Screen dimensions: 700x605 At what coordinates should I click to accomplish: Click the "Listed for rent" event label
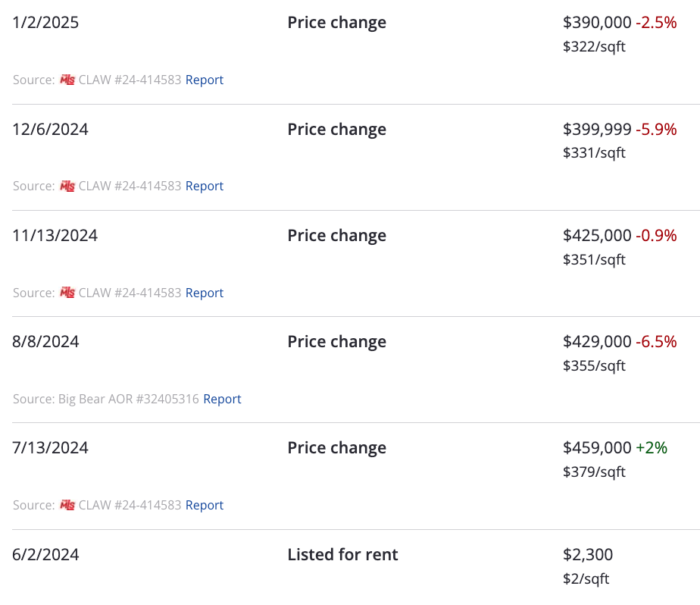(342, 555)
